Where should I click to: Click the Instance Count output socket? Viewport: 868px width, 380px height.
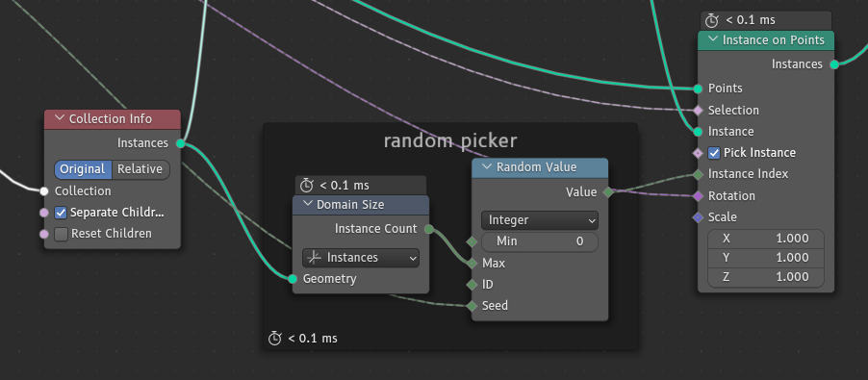click(429, 229)
